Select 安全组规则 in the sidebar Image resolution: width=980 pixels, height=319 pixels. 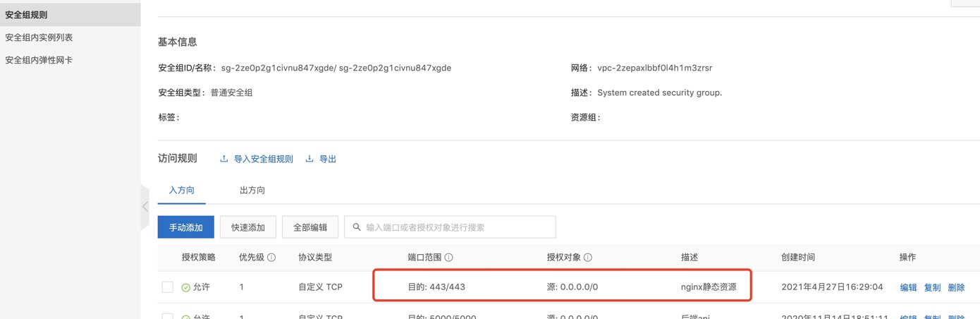pyautogui.click(x=26, y=15)
